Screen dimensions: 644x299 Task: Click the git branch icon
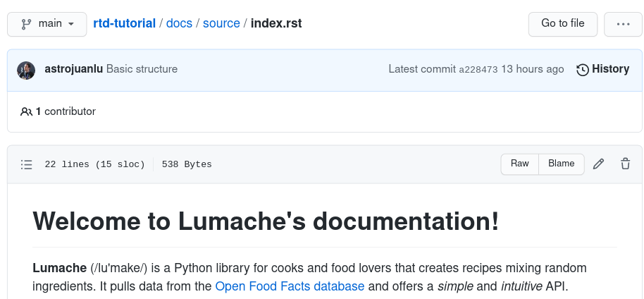point(26,23)
